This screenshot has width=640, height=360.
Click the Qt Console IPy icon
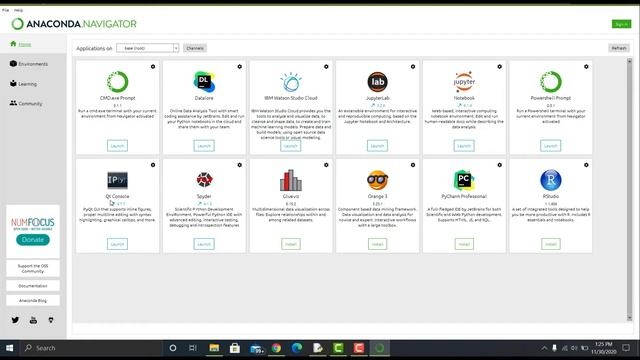click(118, 180)
